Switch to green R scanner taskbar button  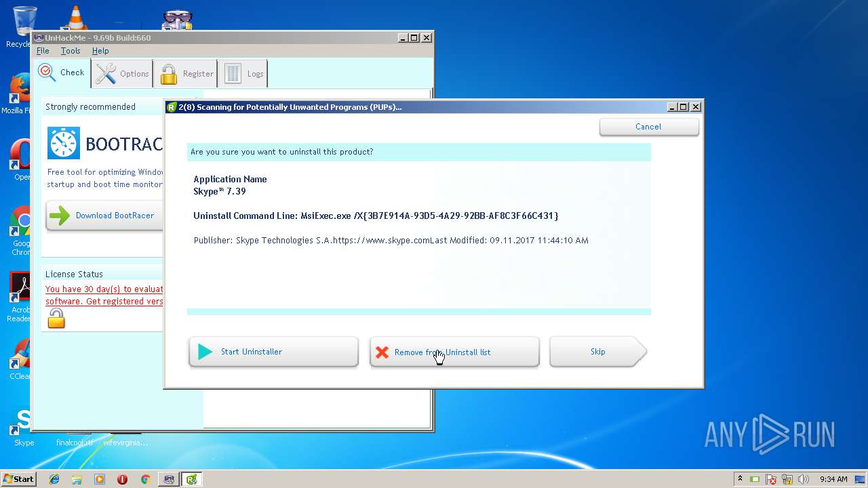[x=192, y=479]
